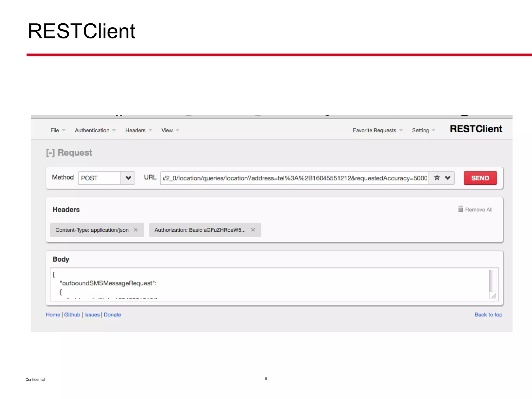The height and width of the screenshot is (399, 532).
Task: Click the Headers section heading
Action: [x=66, y=210]
